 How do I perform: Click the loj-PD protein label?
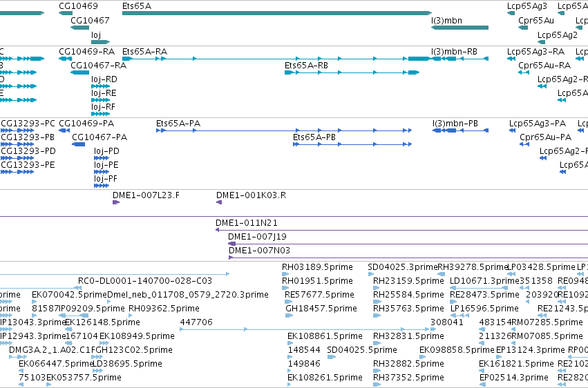click(106, 151)
